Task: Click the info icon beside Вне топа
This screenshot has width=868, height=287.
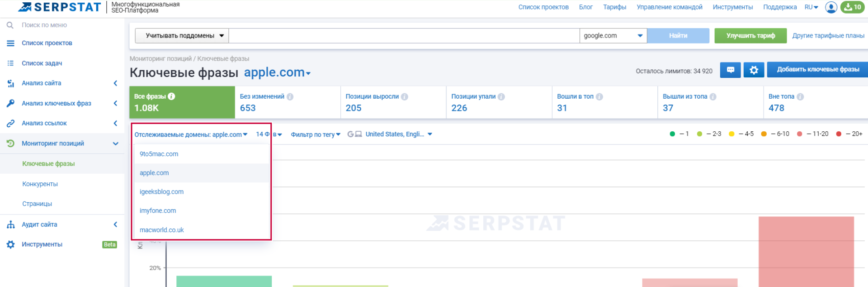Action: coord(800,96)
